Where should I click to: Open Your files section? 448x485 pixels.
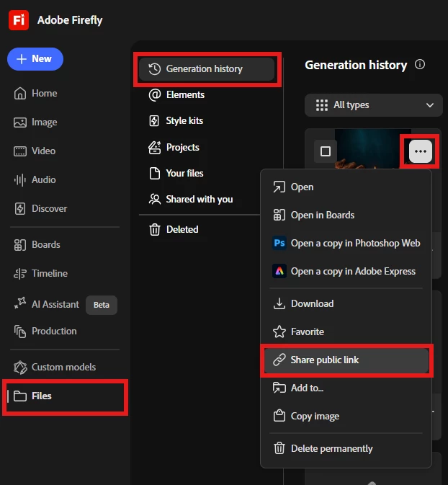[x=176, y=173]
